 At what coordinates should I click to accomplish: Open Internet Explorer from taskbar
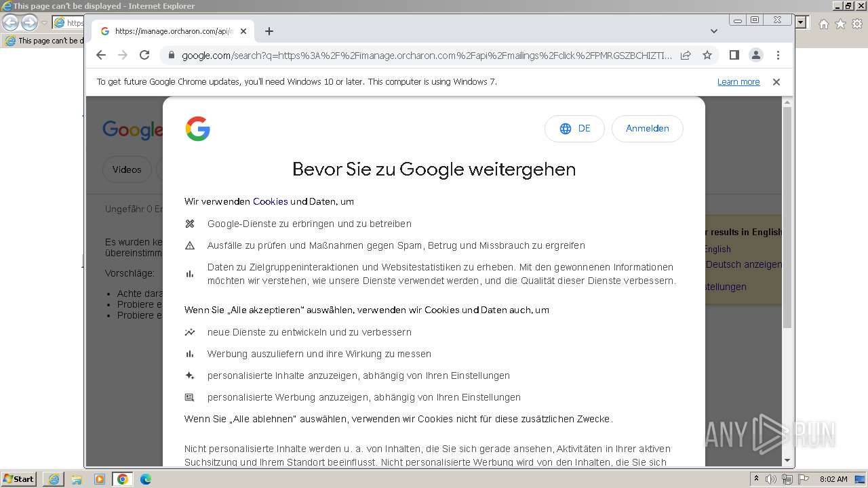[54, 479]
